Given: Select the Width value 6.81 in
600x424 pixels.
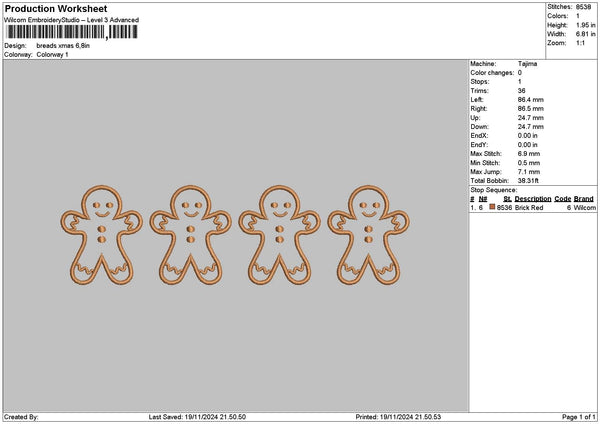Looking at the screenshot, I should point(585,34).
